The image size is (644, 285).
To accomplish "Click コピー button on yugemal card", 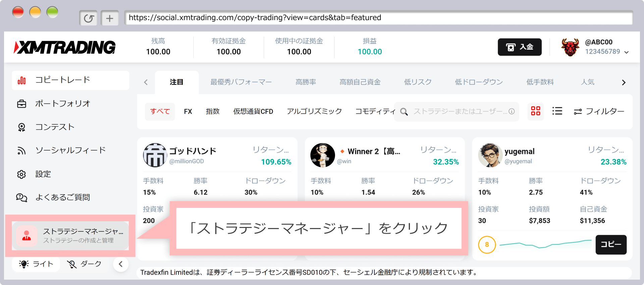I will click(x=611, y=244).
